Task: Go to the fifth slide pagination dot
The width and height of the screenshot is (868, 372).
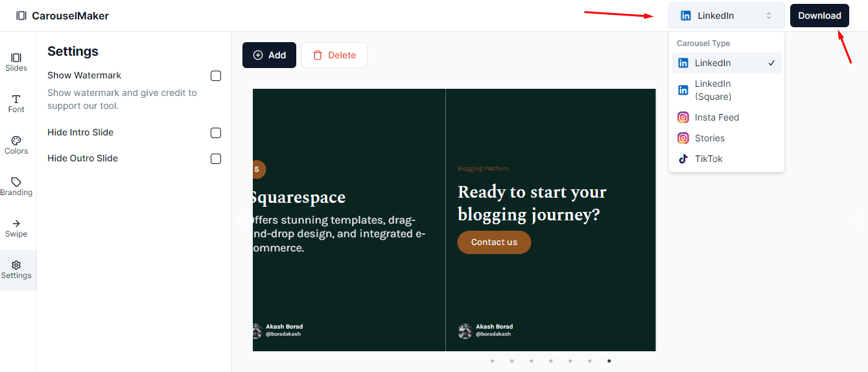Action: 570,361
